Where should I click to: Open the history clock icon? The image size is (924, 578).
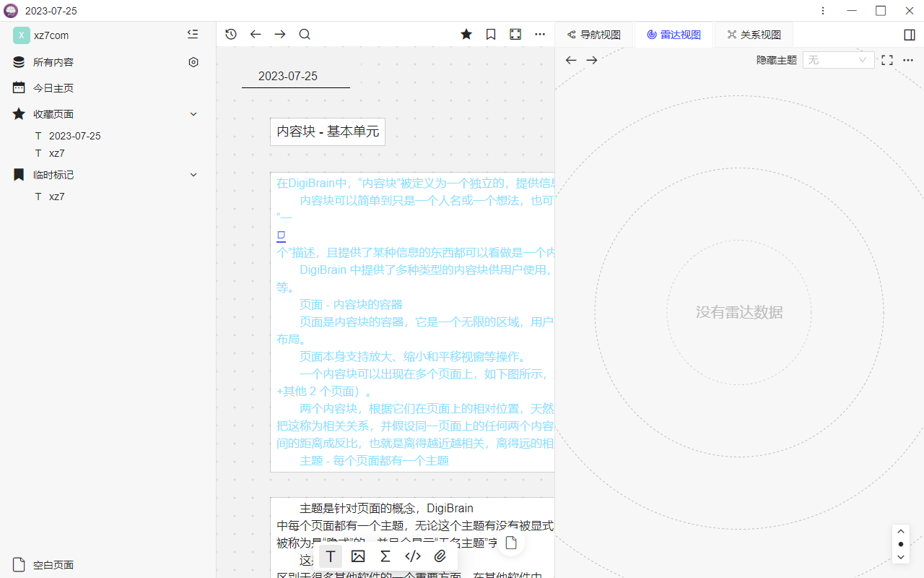click(x=231, y=34)
